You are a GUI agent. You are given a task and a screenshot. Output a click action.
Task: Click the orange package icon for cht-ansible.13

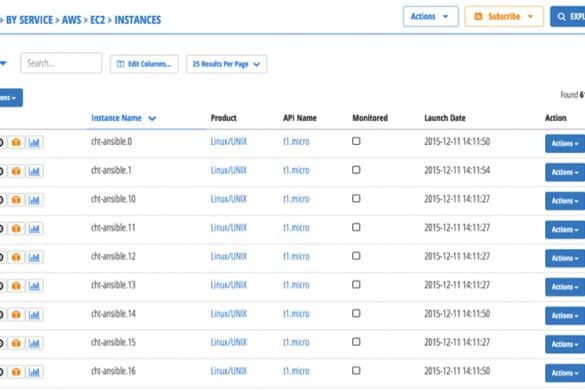(16, 286)
